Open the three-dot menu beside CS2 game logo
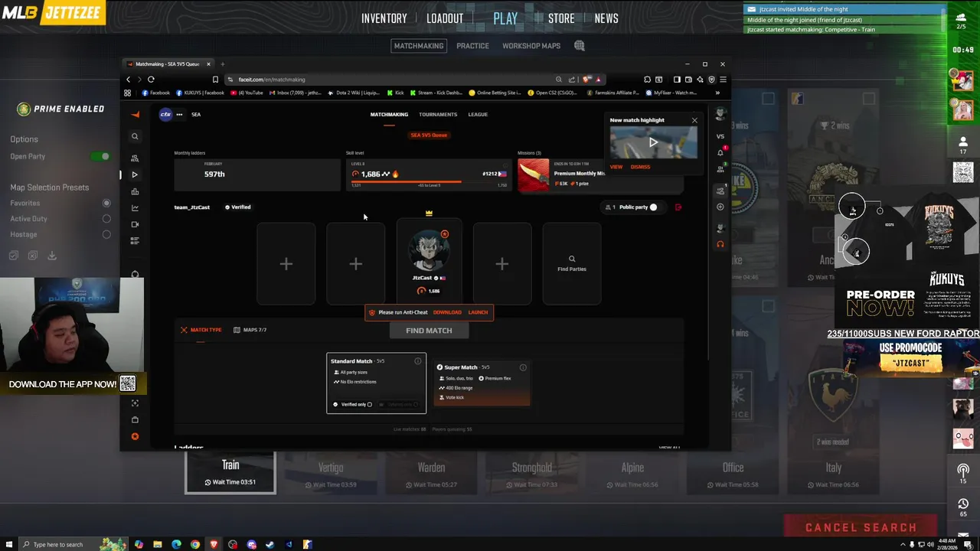Viewport: 980px width, 551px height. tap(179, 115)
